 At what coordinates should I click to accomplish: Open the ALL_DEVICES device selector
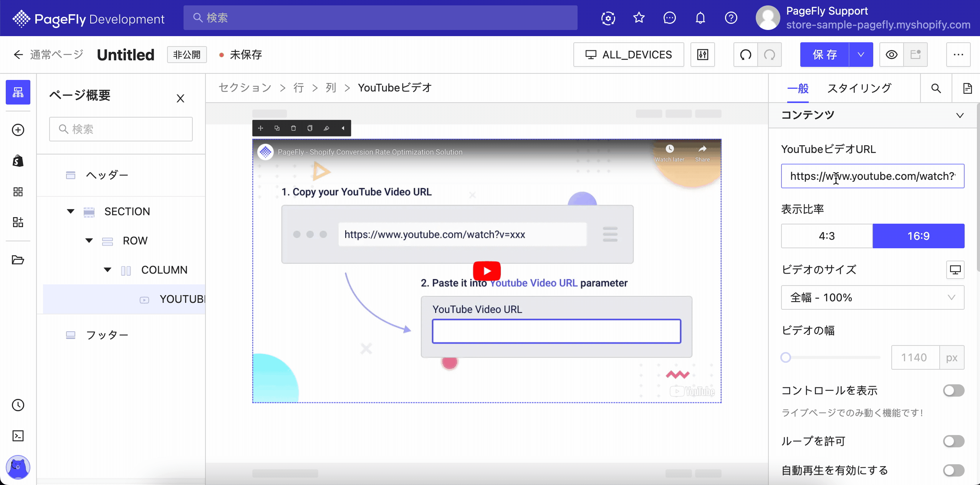tap(629, 55)
